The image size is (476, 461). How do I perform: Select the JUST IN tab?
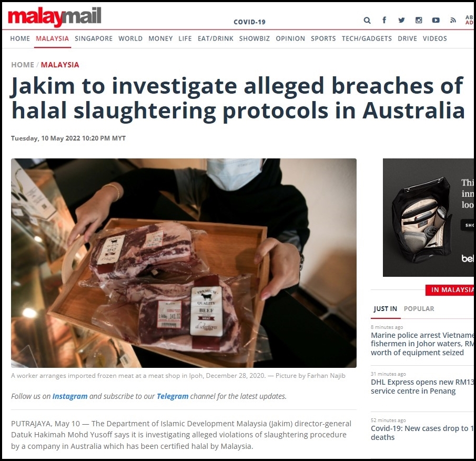pyautogui.click(x=385, y=308)
